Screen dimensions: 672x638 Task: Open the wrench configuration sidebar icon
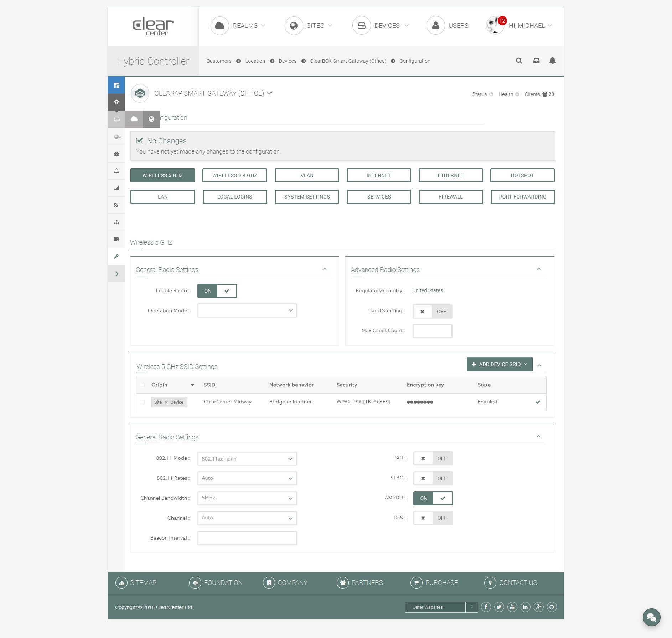click(117, 256)
